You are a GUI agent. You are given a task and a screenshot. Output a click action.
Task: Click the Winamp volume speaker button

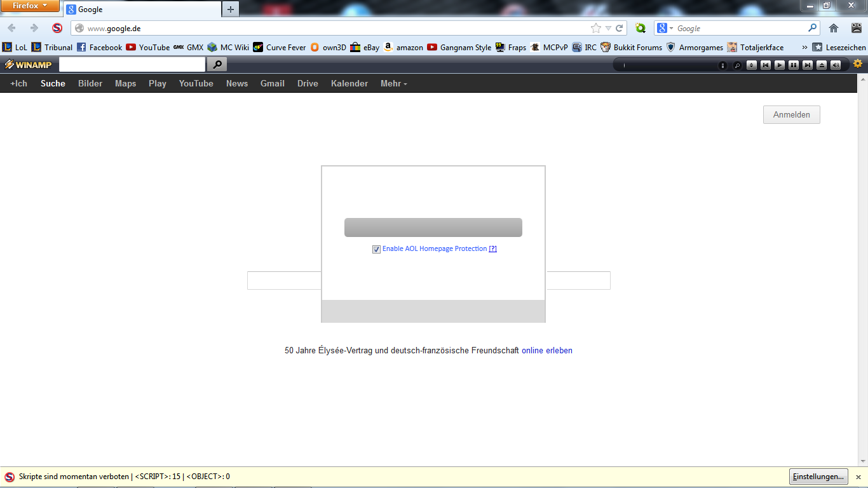(x=836, y=65)
